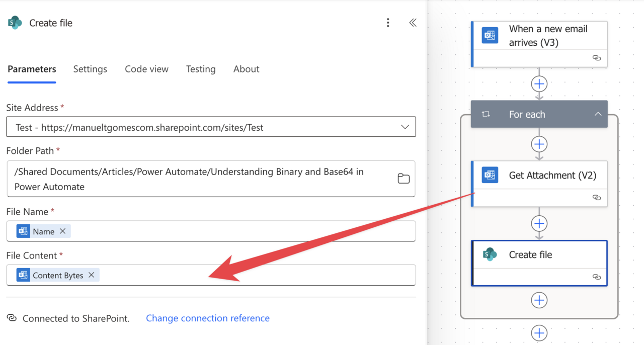Click the plus button below Create file
The width and height of the screenshot is (644, 345).
[x=539, y=300]
